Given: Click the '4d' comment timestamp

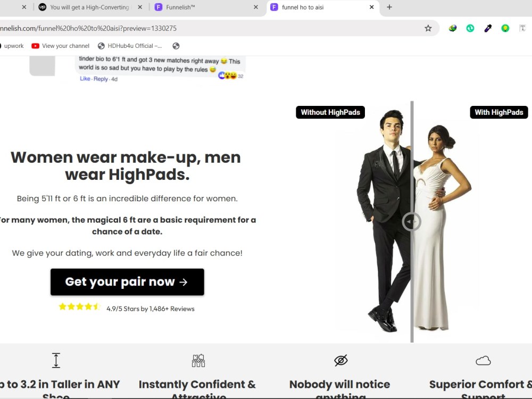Looking at the screenshot, I should click(x=114, y=79).
